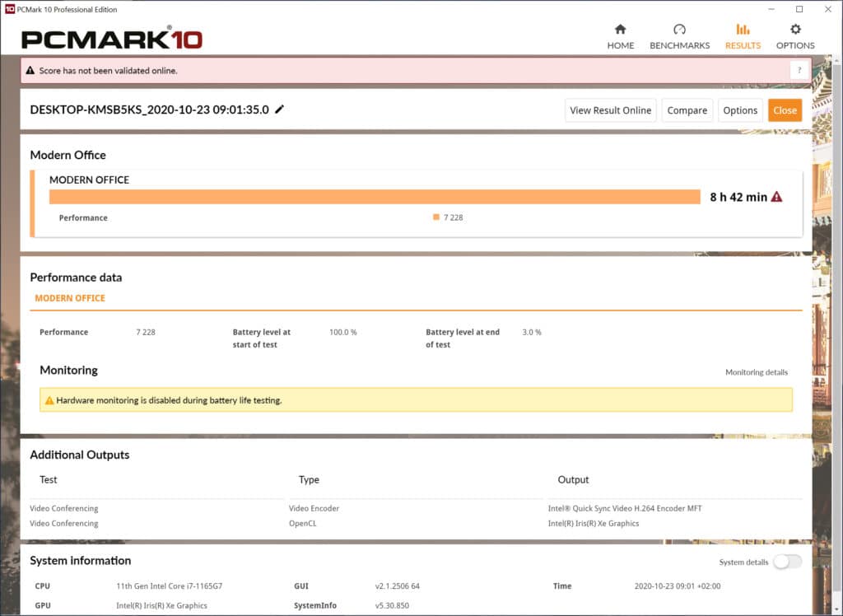Click the 8 h 42 min result
The width and height of the screenshot is (843, 616).
pos(738,197)
